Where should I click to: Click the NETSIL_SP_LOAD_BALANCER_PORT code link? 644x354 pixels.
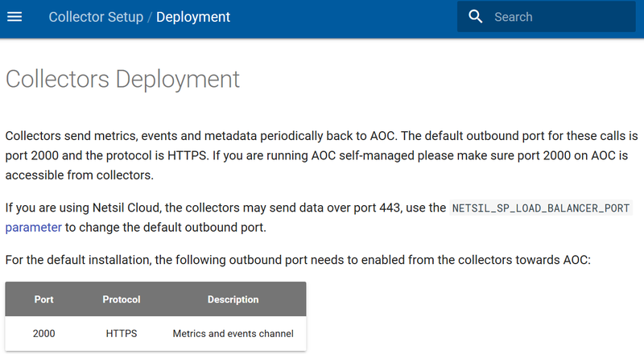(541, 208)
